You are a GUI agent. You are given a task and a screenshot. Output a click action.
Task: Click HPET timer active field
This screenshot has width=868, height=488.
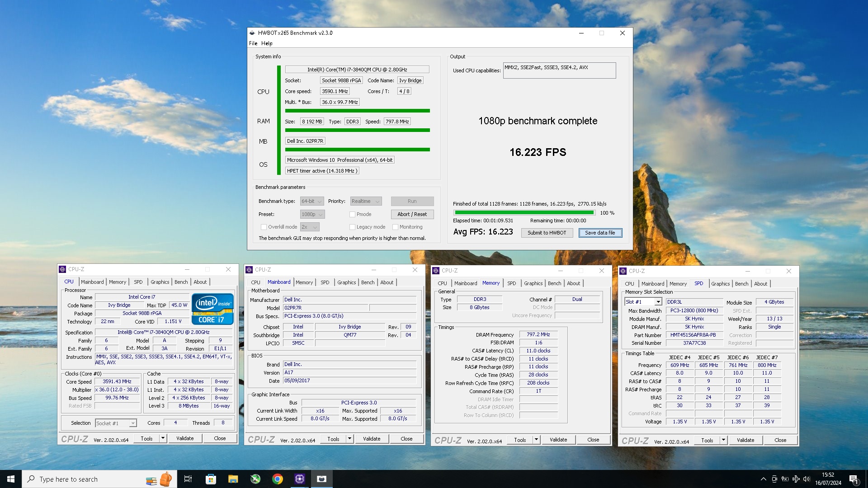(322, 171)
